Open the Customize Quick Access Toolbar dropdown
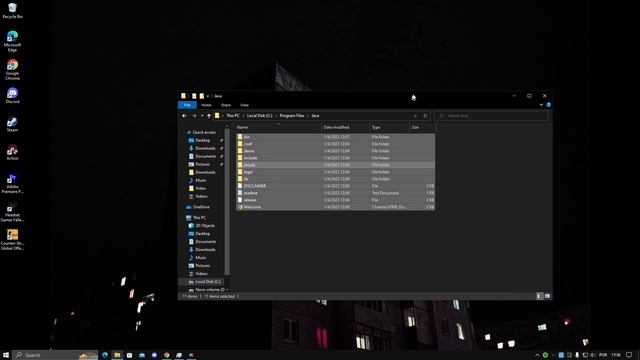This screenshot has height=360, width=640. click(208, 96)
